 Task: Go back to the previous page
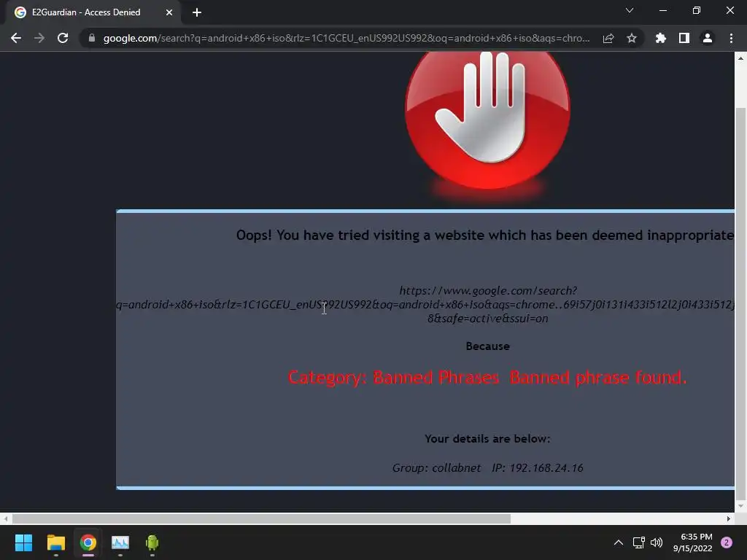coord(16,38)
